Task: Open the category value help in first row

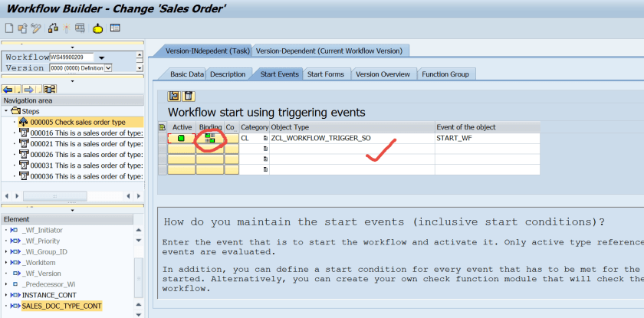Action: [265, 138]
